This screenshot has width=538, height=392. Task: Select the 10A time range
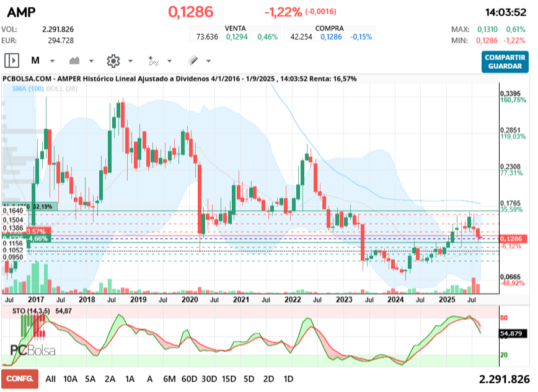click(70, 379)
